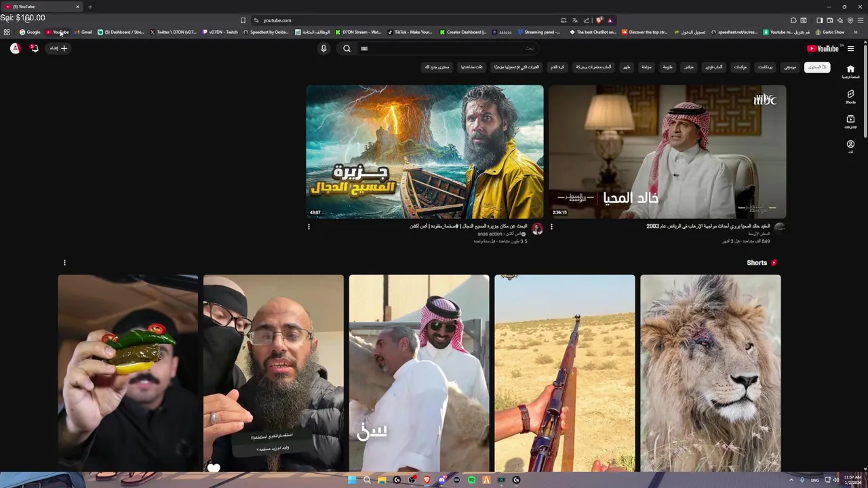
Task: Open the lion Short thumbnail
Action: click(x=710, y=373)
